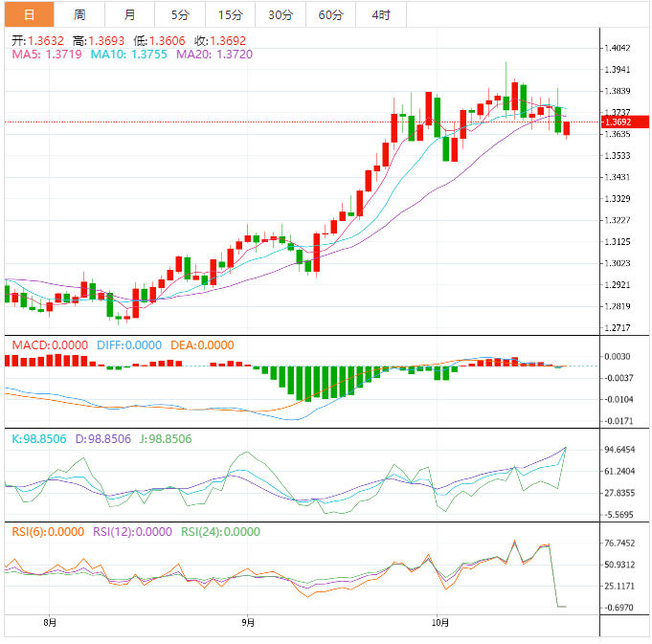Click the 8月 date axis label

50,622
